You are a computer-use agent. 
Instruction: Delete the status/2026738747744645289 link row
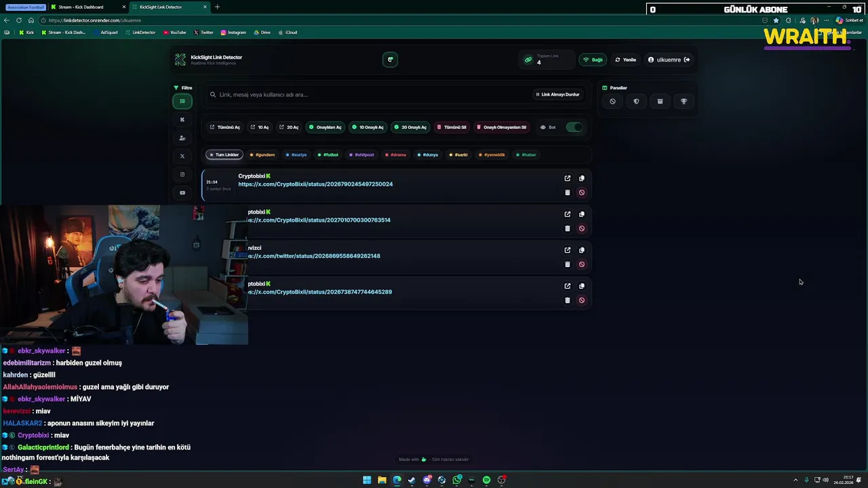[568, 300]
